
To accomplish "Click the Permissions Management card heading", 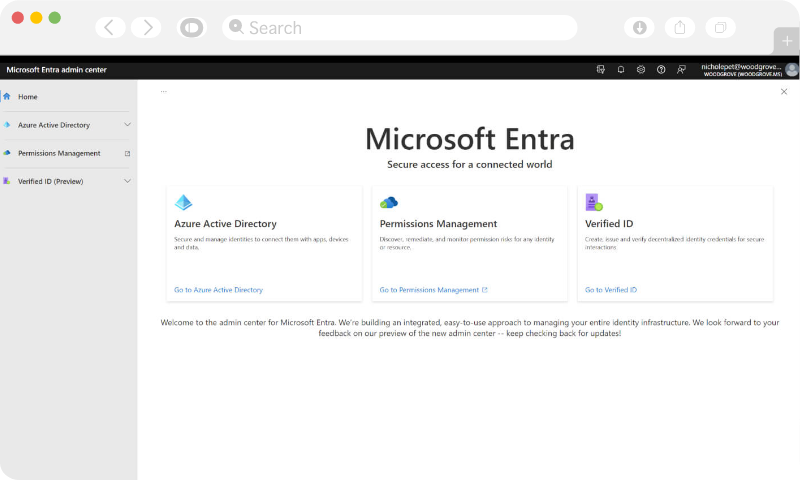I will (438, 223).
